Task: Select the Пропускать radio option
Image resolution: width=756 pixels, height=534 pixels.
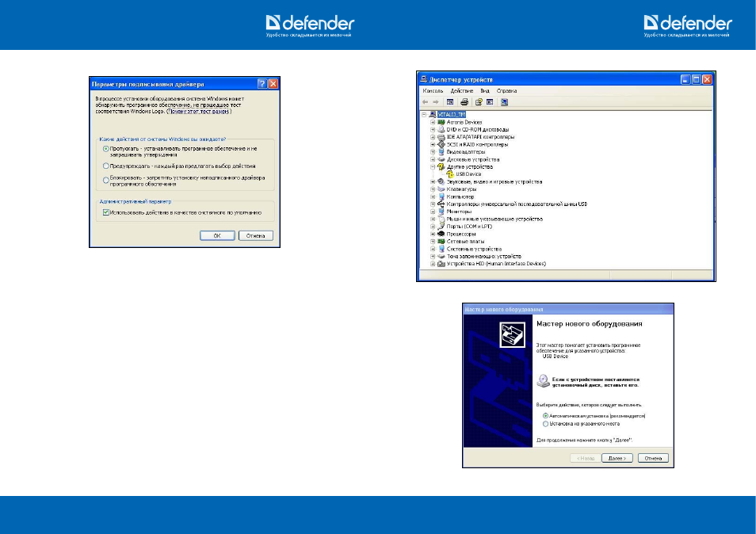Action: click(105, 149)
